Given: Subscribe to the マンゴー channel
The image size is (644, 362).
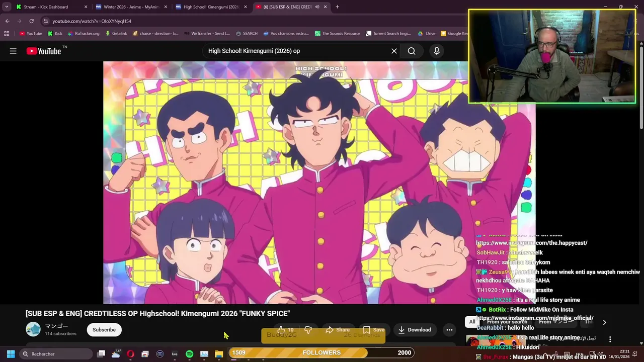Looking at the screenshot, I should tap(104, 330).
